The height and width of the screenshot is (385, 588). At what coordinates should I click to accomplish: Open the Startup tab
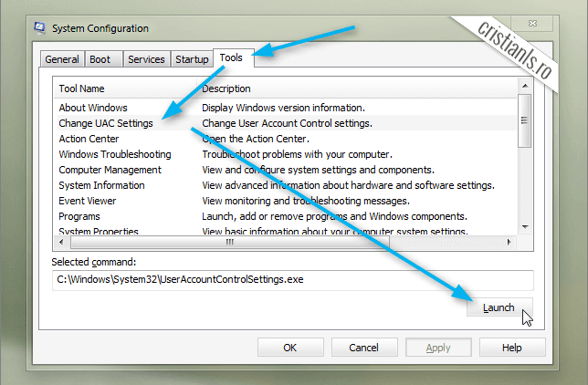pos(192,59)
